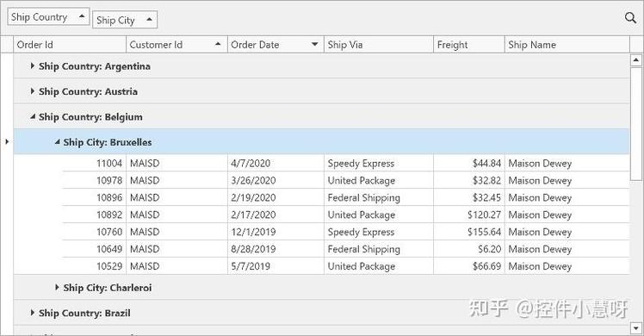
Task: Click the 2/19/2020 order date cell
Action: point(276,197)
